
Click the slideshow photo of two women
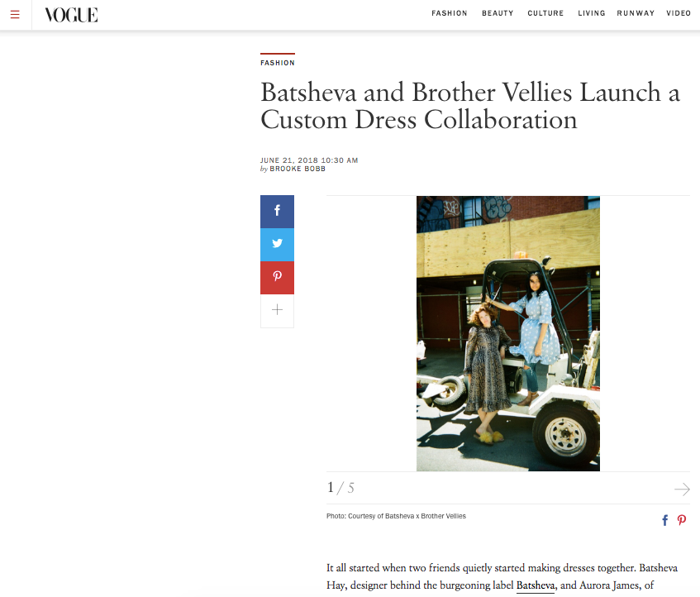[508, 333]
